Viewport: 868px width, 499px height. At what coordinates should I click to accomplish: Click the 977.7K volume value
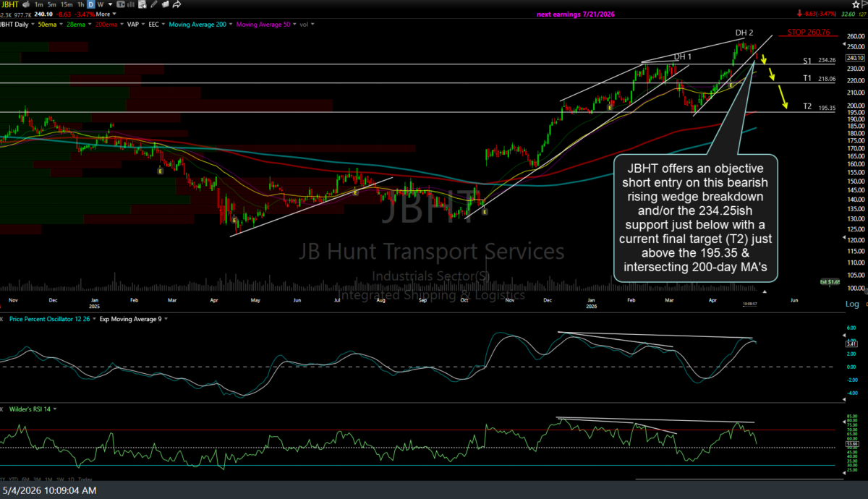click(x=22, y=15)
